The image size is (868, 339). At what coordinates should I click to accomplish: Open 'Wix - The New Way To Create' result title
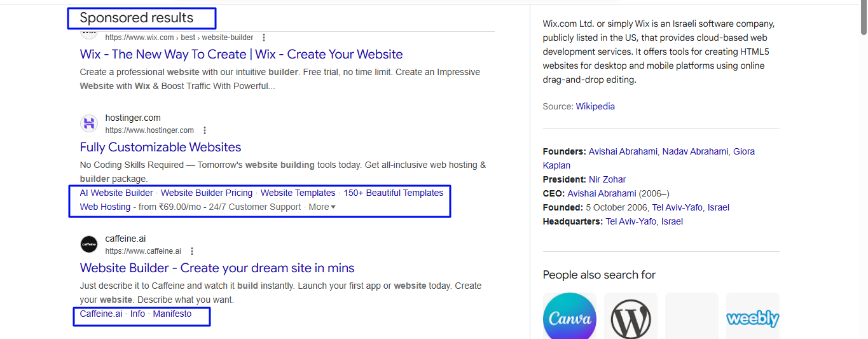click(x=242, y=54)
